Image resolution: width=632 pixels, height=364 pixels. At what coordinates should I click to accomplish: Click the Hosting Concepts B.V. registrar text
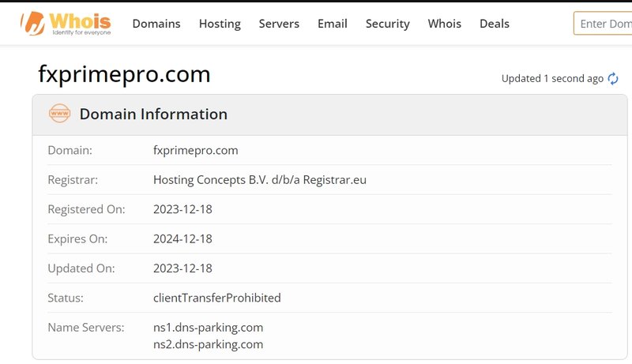tap(260, 180)
